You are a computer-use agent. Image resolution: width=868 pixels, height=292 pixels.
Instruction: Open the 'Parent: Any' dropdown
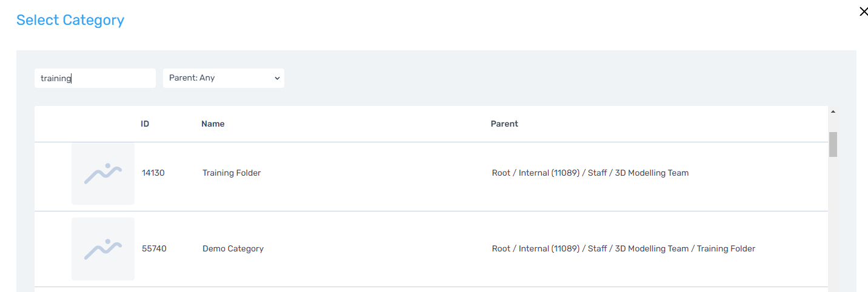(x=223, y=78)
